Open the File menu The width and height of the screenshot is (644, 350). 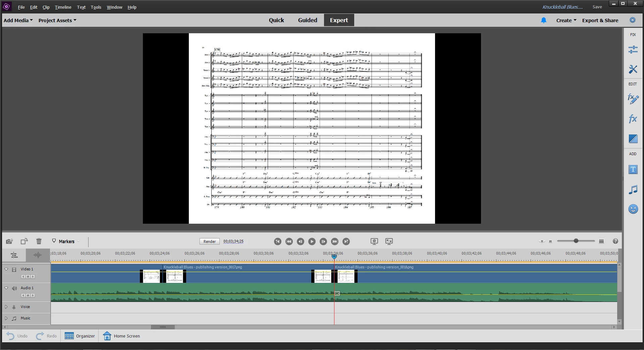[x=21, y=7]
